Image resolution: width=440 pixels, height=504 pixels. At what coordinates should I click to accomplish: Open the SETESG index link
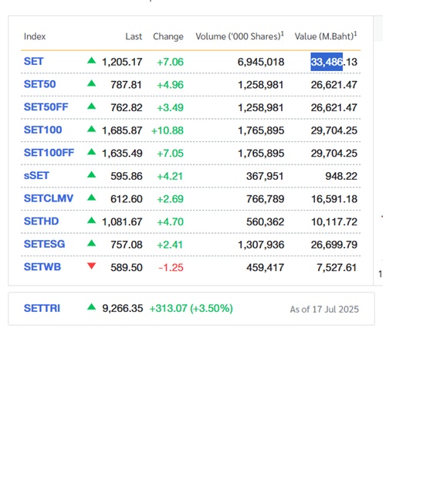[x=44, y=244]
